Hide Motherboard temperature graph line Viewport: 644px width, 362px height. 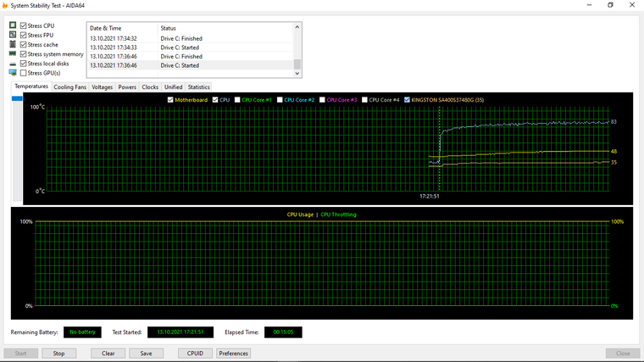170,100
